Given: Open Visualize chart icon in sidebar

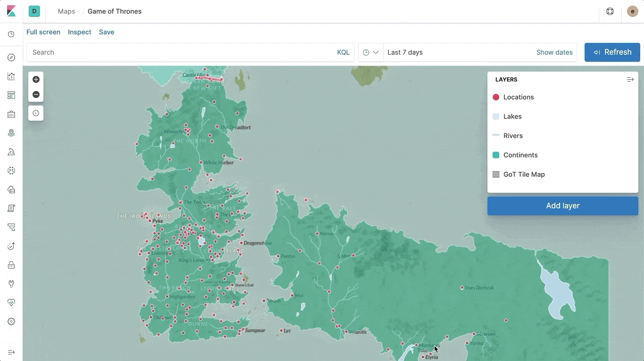Looking at the screenshot, I should click(11, 76).
